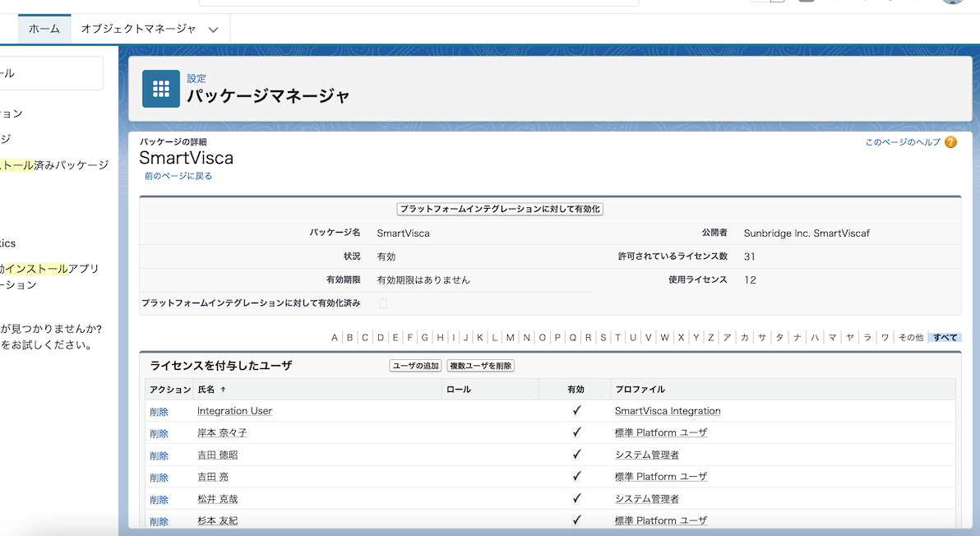Click the user avatar in the top right corner
Screen dimensions: 980x536
(x=952, y=4)
